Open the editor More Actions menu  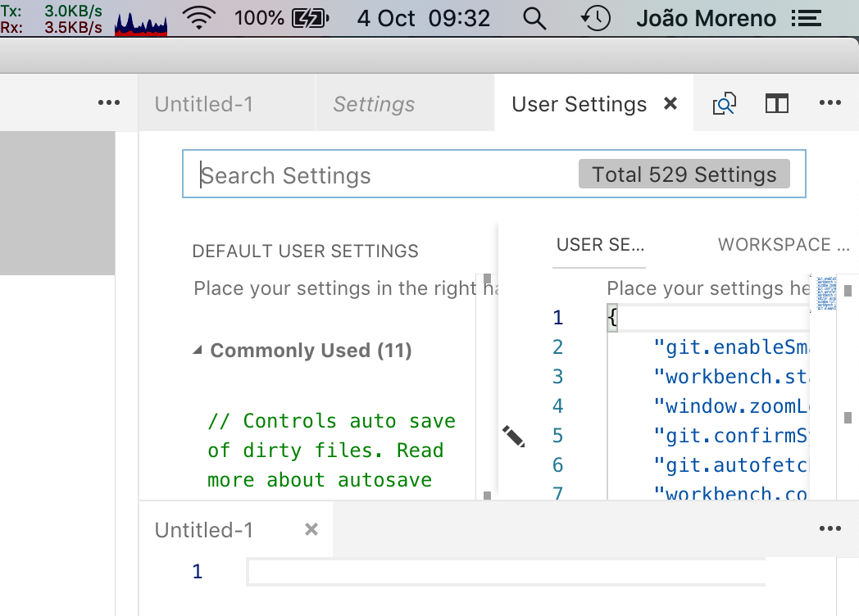point(830,102)
